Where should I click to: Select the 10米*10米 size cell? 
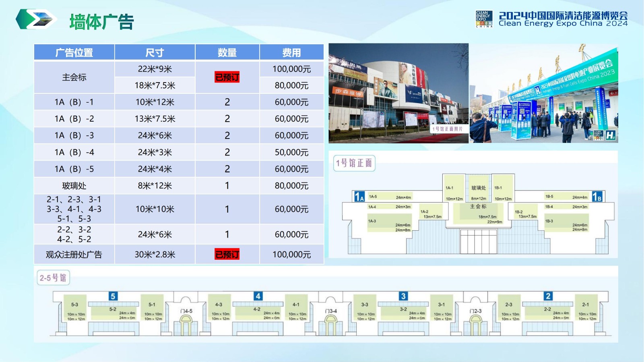point(155,209)
